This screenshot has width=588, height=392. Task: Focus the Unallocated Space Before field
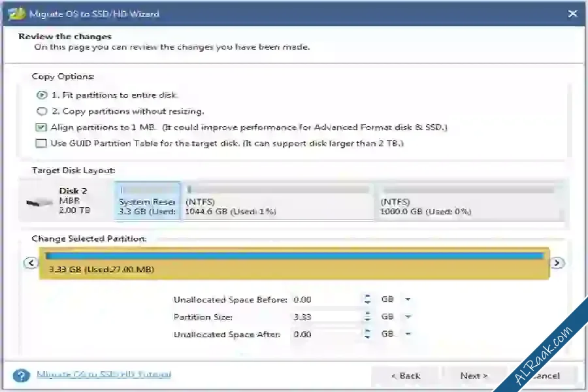point(326,300)
